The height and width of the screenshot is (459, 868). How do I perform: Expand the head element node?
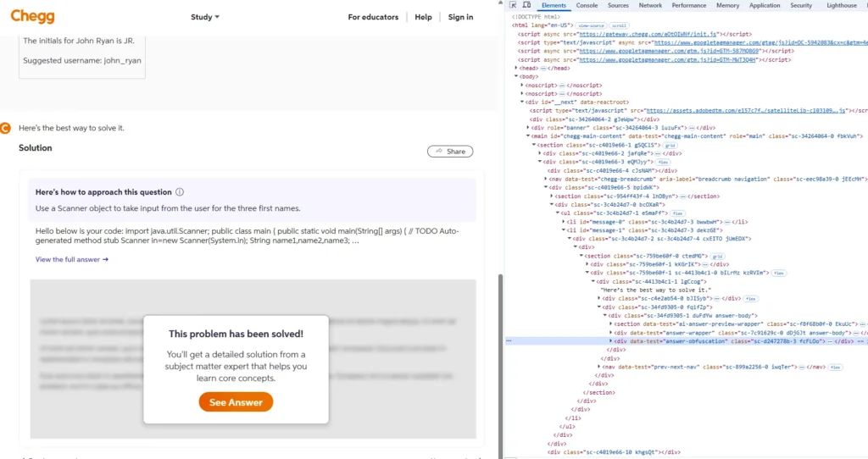pyautogui.click(x=516, y=68)
